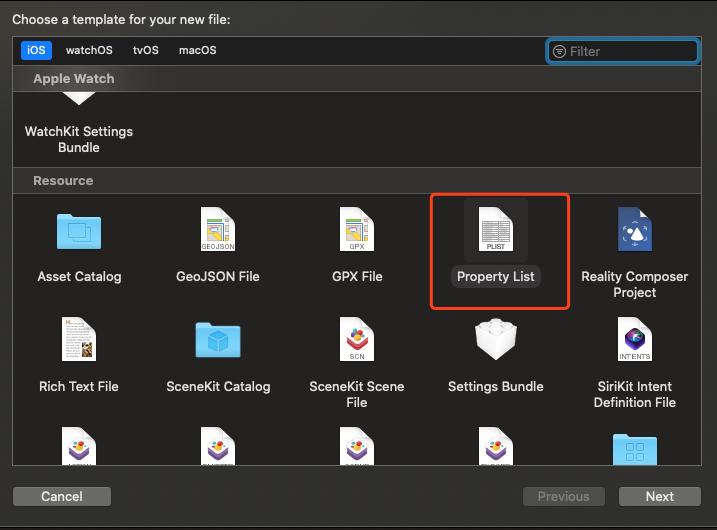
Task: Choose SiriKit Intent Definition File template
Action: (635, 362)
